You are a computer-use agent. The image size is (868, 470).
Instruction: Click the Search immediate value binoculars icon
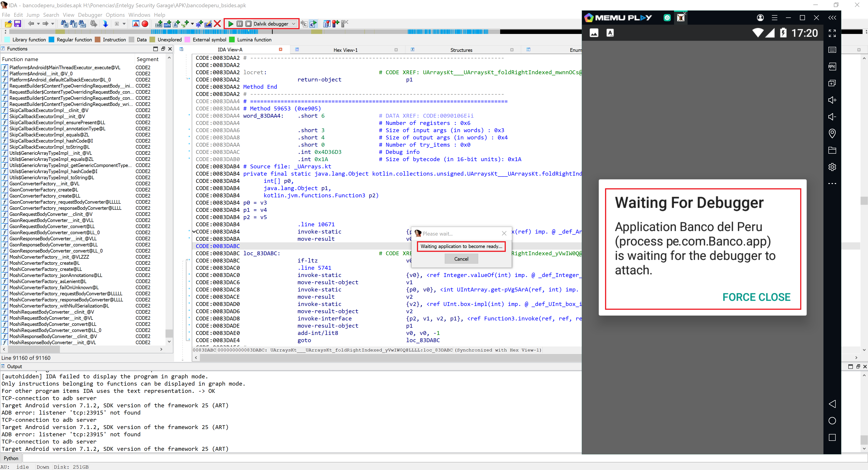click(64, 24)
